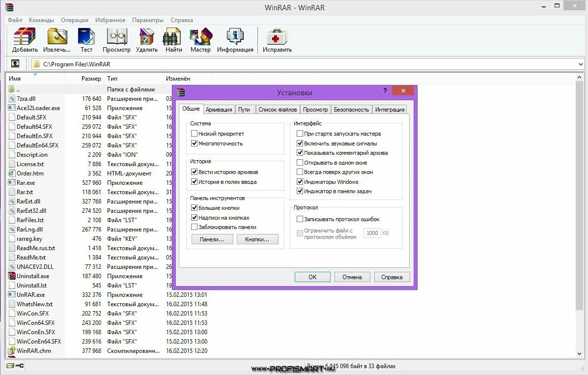The width and height of the screenshot is (588, 375).
Task: Enable Открывать в одном окне checkbox
Action: (x=300, y=163)
